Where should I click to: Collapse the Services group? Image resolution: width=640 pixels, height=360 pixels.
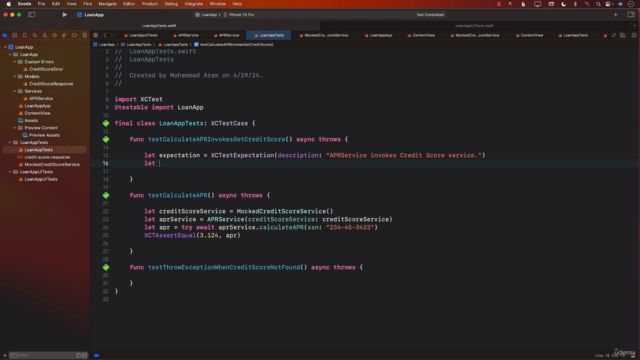point(15,91)
